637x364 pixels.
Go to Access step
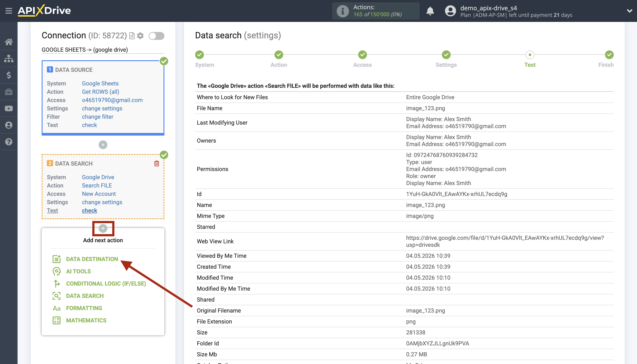pyautogui.click(x=363, y=55)
